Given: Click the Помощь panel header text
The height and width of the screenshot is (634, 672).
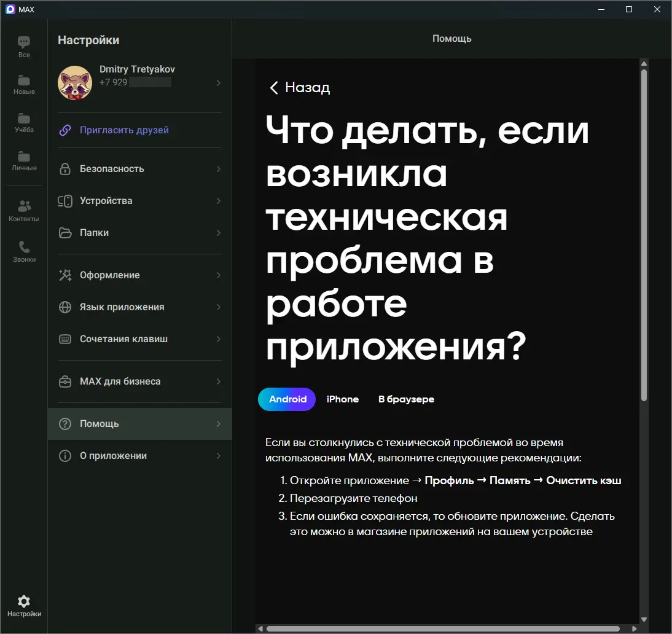Looking at the screenshot, I should [x=451, y=39].
